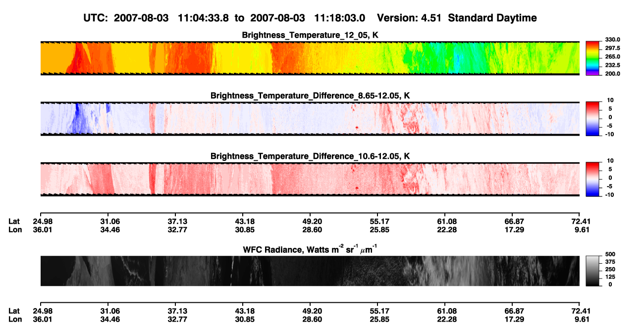Click the 297.5 color bar tick label
Screen dimensions: 644x330
pyautogui.click(x=613, y=48)
